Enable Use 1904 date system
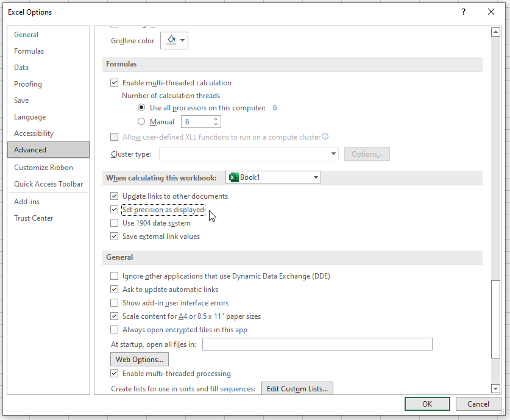510x420 pixels. [114, 223]
